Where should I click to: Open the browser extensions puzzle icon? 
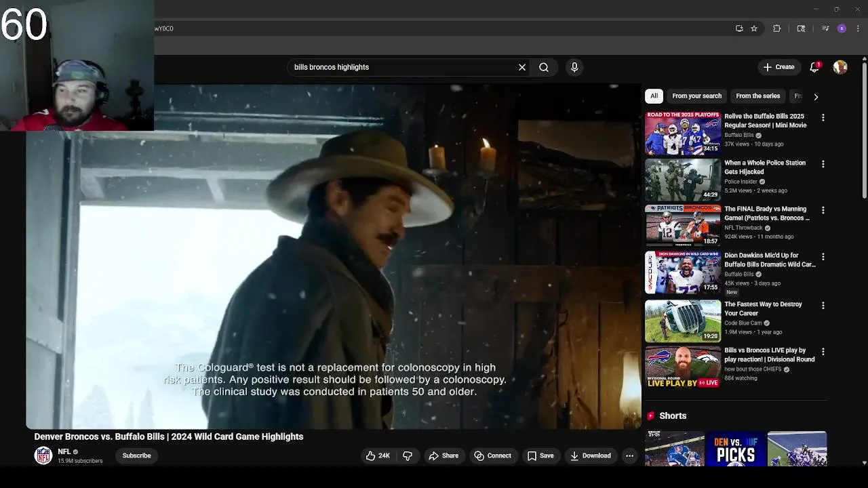click(x=777, y=28)
